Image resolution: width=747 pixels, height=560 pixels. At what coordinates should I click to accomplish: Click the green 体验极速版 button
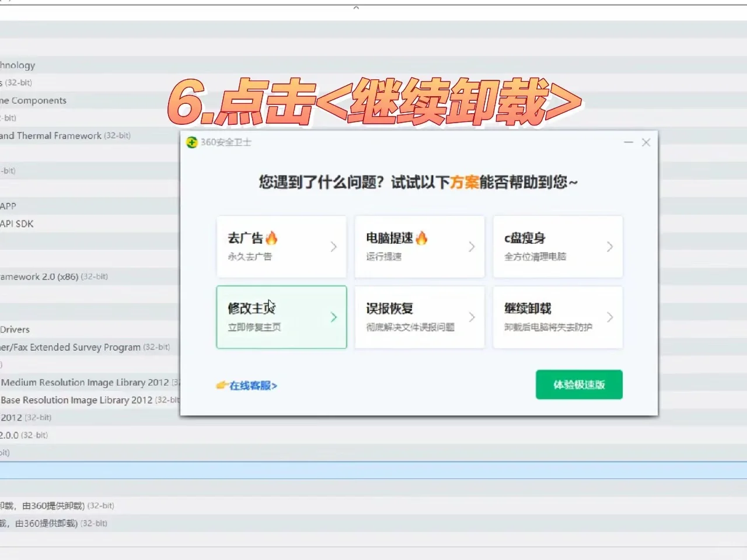pyautogui.click(x=578, y=384)
